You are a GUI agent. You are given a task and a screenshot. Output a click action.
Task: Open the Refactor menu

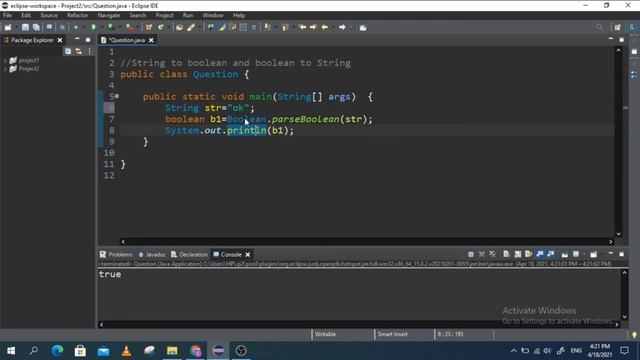78,15
